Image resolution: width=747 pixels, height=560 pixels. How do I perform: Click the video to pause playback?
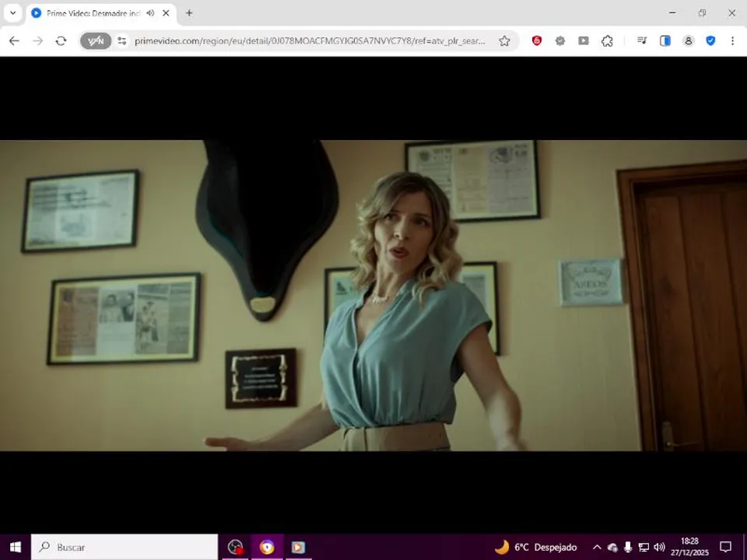[373, 296]
